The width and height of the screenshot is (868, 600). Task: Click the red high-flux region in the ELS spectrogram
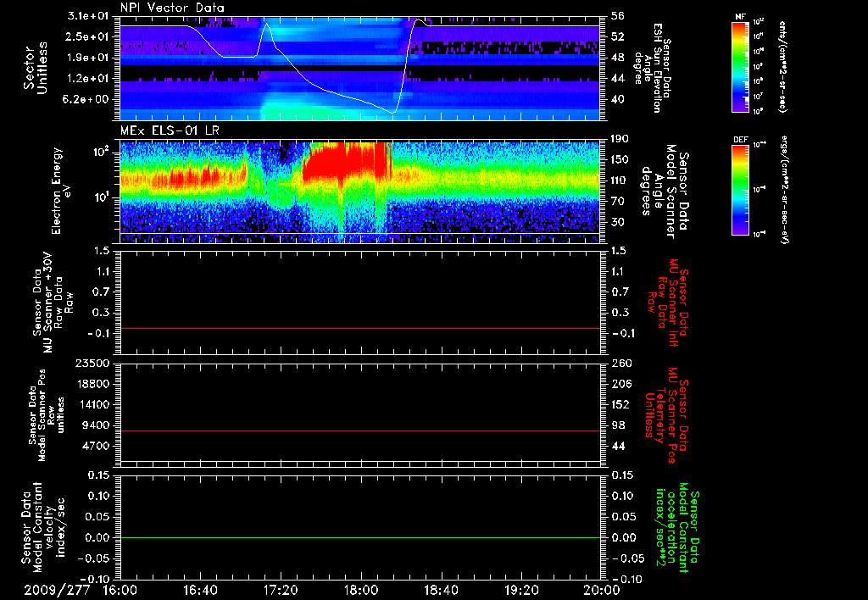[x=346, y=160]
